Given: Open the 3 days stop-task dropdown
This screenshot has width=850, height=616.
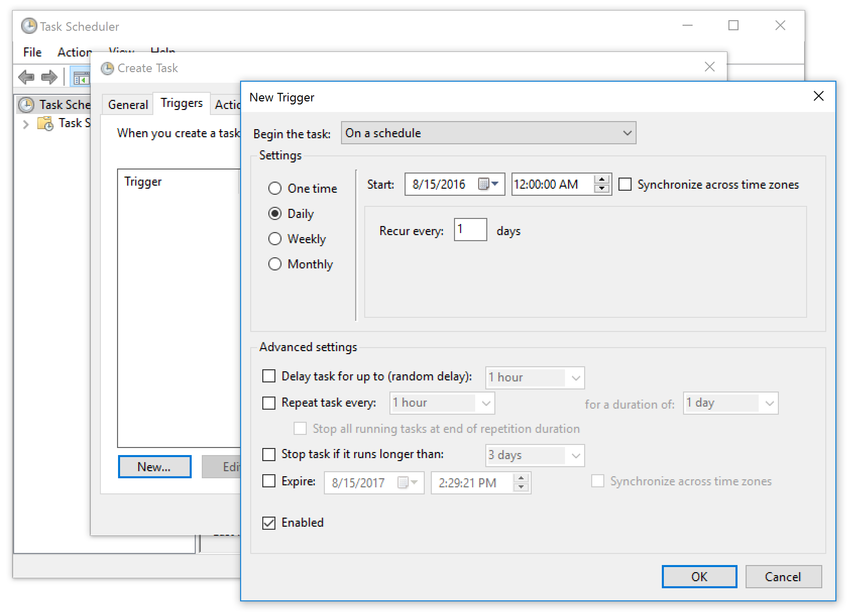Looking at the screenshot, I should [535, 456].
